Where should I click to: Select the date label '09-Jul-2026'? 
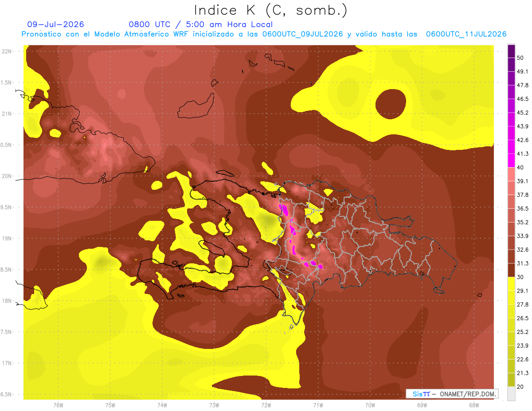tap(55, 24)
